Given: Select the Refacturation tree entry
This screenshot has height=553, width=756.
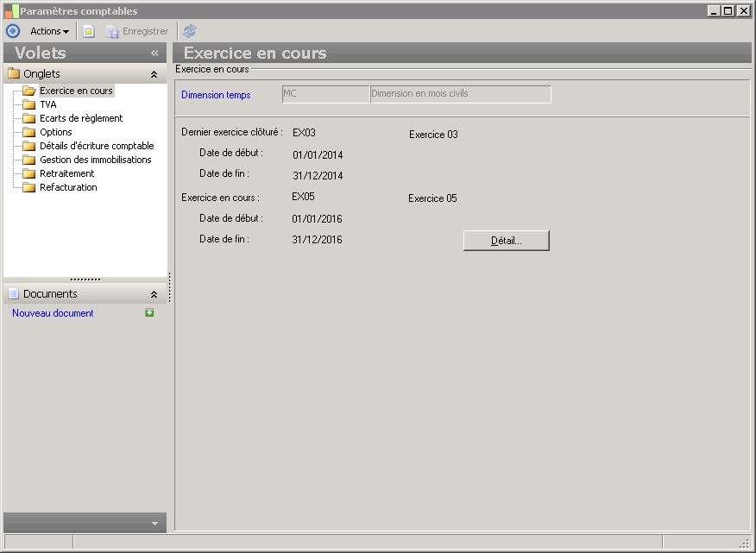Looking at the screenshot, I should 68,187.
